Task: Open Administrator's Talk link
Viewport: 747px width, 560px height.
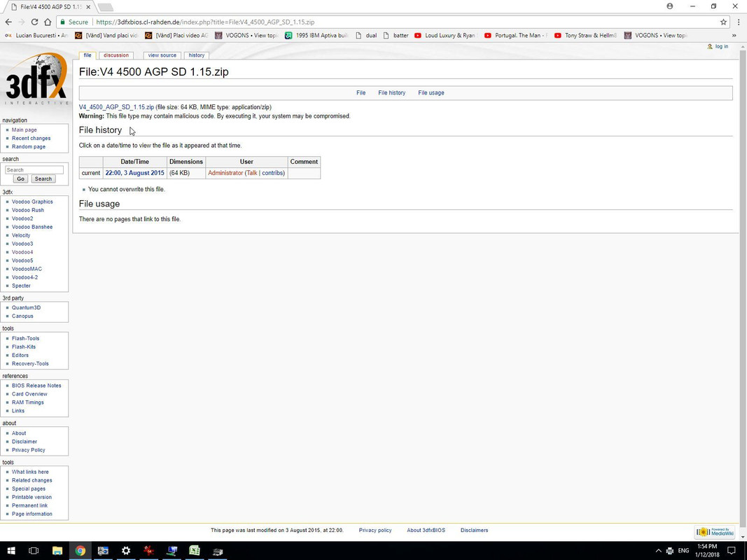Action: [252, 173]
